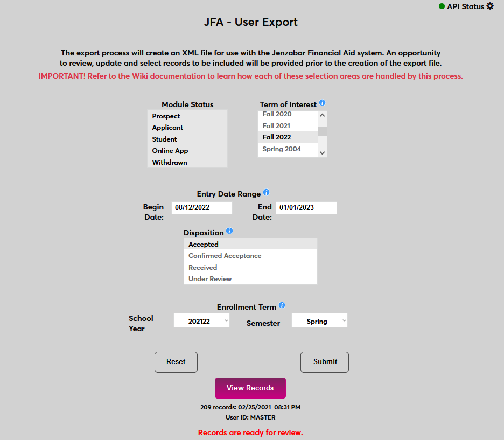Image resolution: width=504 pixels, height=440 pixels.
Task: Open the School Year dropdown
Action: tap(201, 320)
